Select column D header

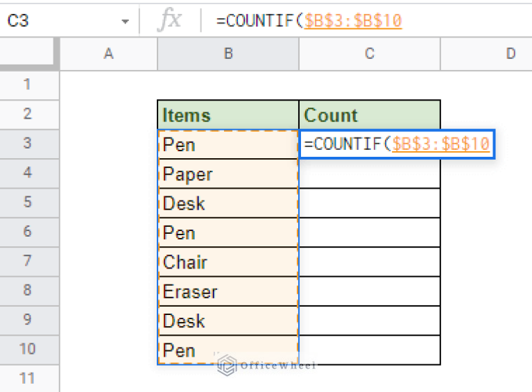tap(510, 53)
